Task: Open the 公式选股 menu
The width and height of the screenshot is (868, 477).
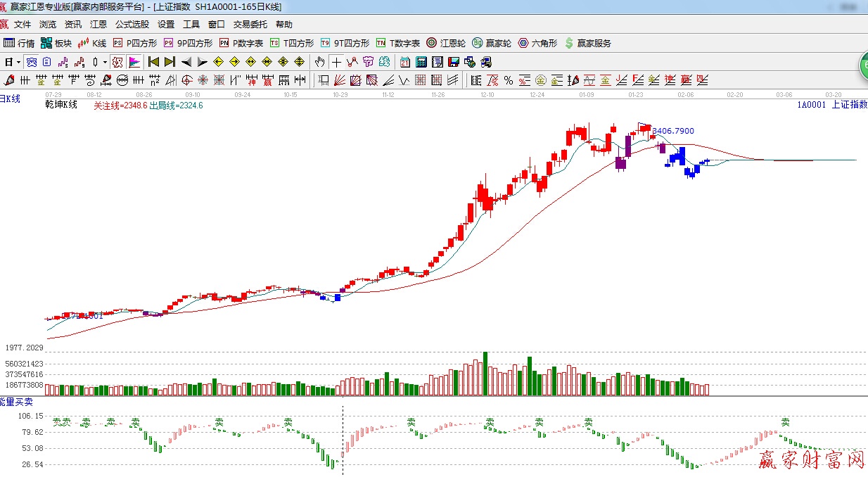Action: coord(132,25)
